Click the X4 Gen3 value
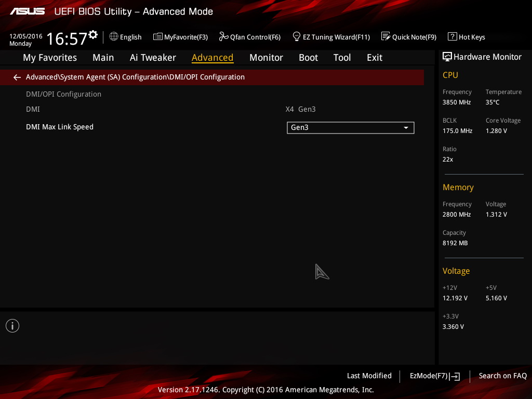The width and height of the screenshot is (532, 399). pyautogui.click(x=301, y=109)
